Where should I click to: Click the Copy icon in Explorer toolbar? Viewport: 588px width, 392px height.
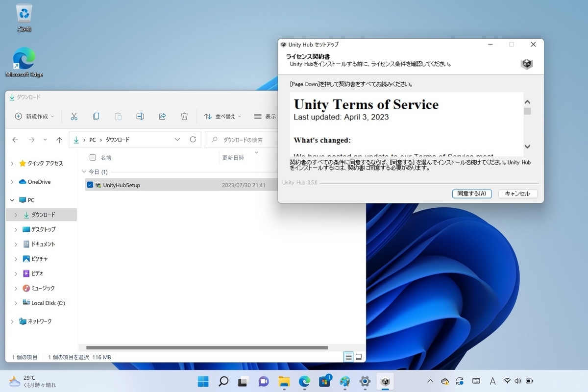[96, 116]
